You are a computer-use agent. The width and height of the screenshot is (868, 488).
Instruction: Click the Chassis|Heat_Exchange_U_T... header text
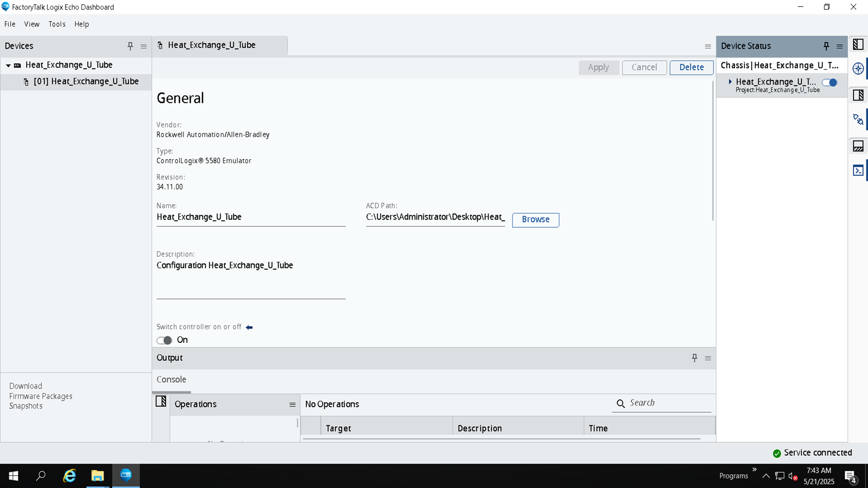tap(779, 65)
